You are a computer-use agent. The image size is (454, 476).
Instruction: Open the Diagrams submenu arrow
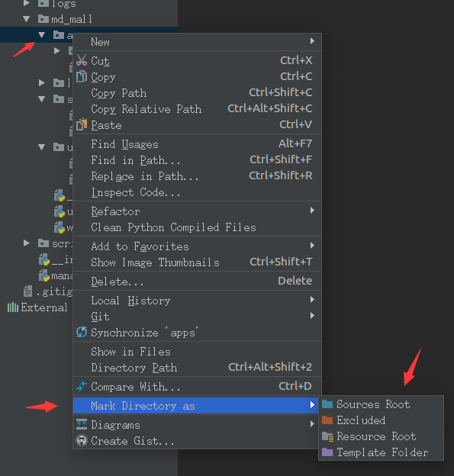(x=312, y=423)
